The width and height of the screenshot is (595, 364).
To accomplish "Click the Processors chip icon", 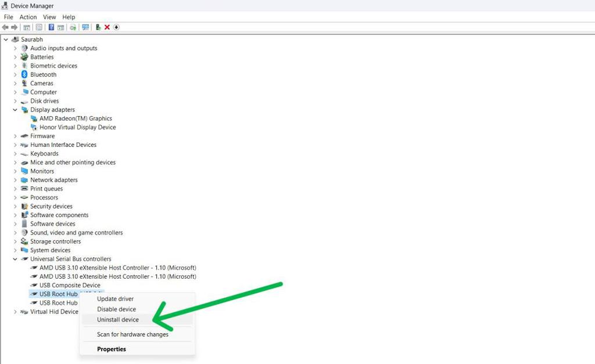I will (x=24, y=197).
